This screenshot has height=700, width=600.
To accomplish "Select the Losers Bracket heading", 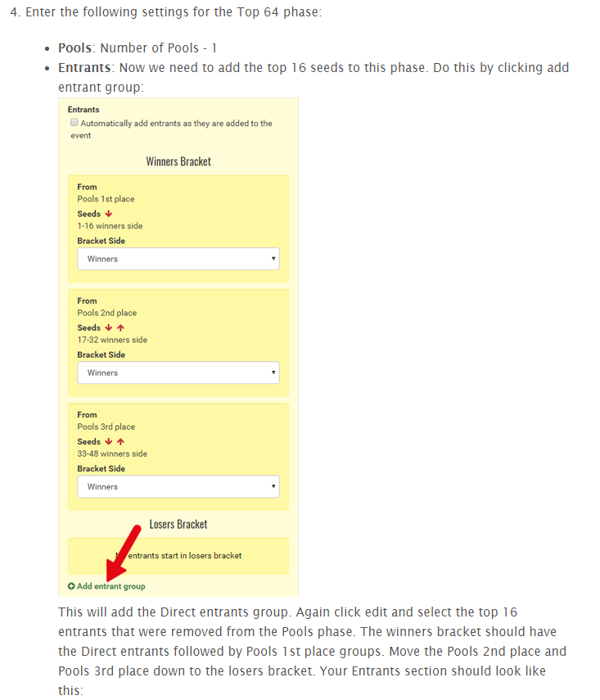I will tap(178, 524).
